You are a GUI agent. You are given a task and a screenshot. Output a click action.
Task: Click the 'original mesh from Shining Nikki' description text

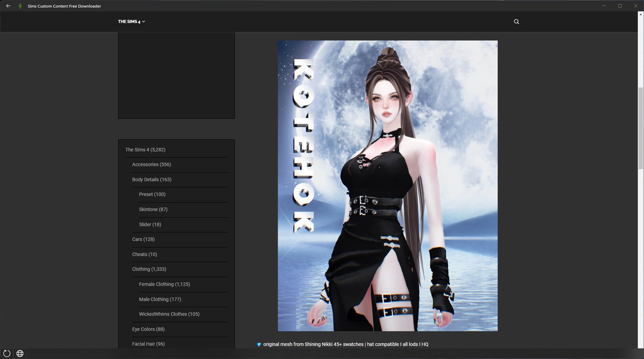click(x=346, y=344)
